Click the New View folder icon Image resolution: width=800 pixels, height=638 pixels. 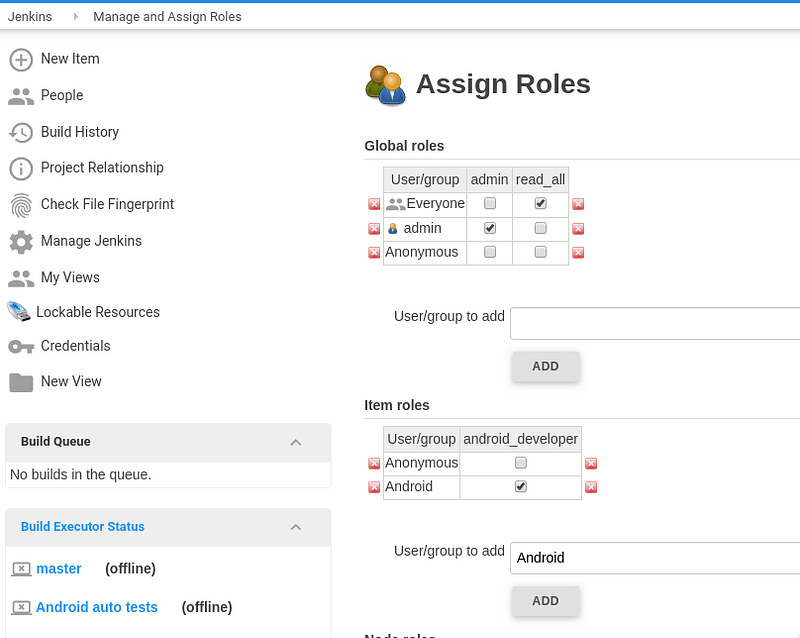click(21, 382)
